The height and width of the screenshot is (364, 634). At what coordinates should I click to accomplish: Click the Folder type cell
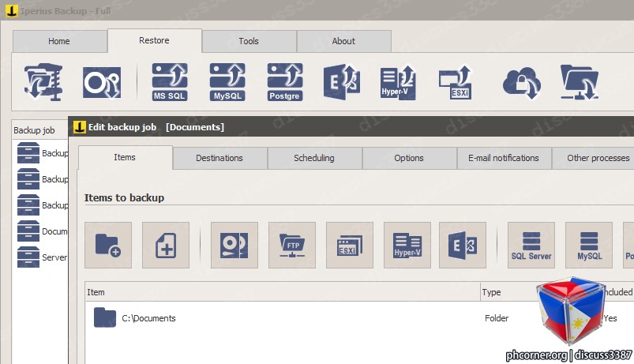pos(497,318)
